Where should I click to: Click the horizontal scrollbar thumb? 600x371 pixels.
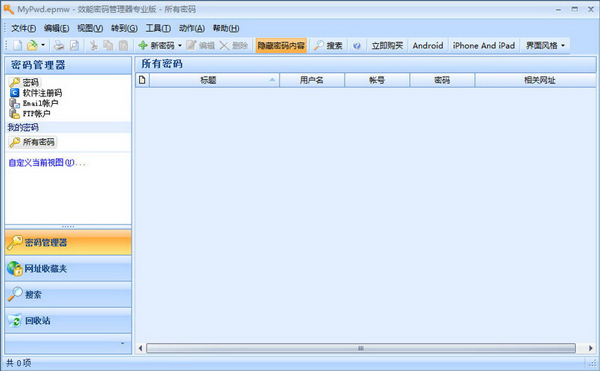[x=361, y=348]
